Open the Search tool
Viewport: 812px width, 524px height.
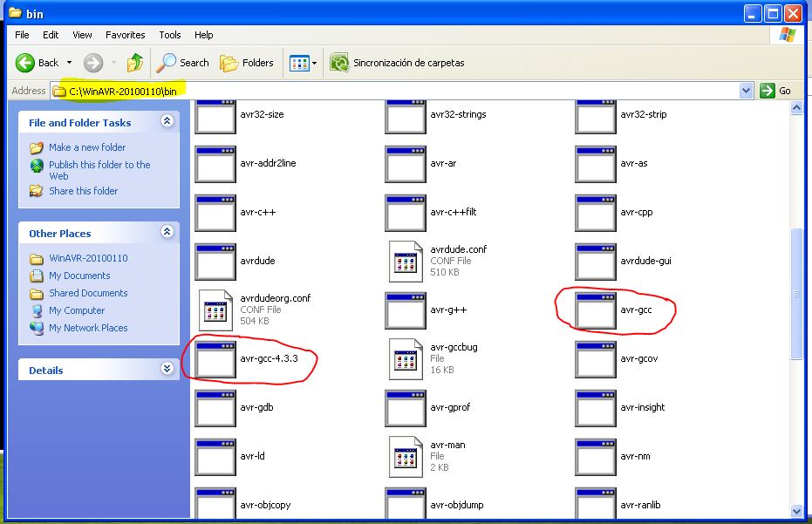[x=183, y=63]
